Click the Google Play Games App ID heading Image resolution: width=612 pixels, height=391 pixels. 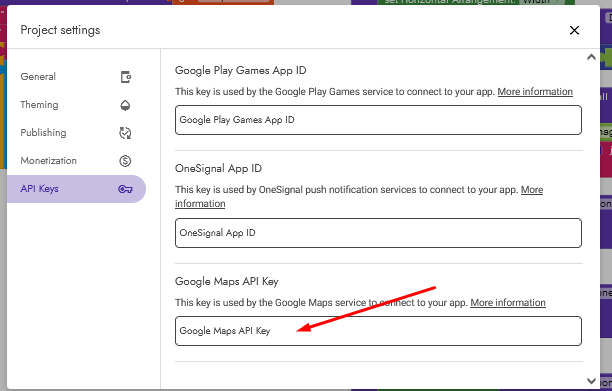[240, 71]
